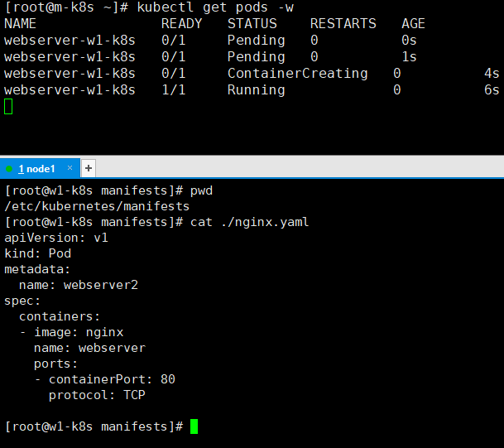Click the 'NAME' column header in upper terminal
504x448 pixels.
(x=20, y=24)
